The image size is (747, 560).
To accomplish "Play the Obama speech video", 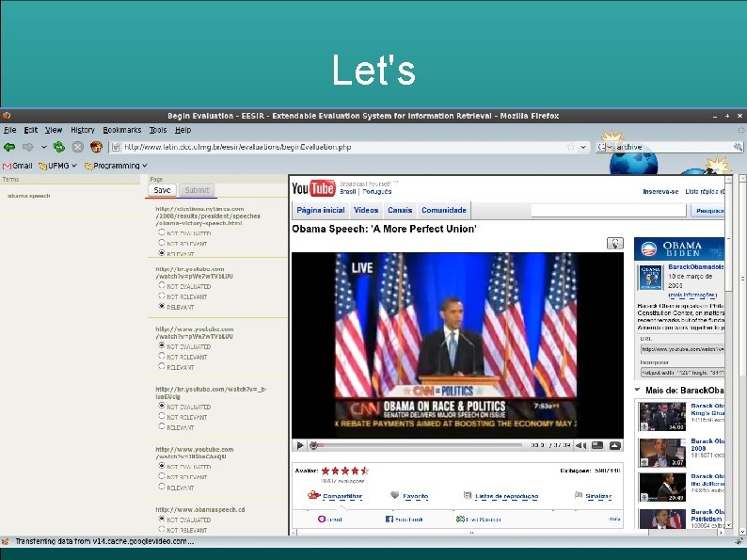I will point(300,445).
